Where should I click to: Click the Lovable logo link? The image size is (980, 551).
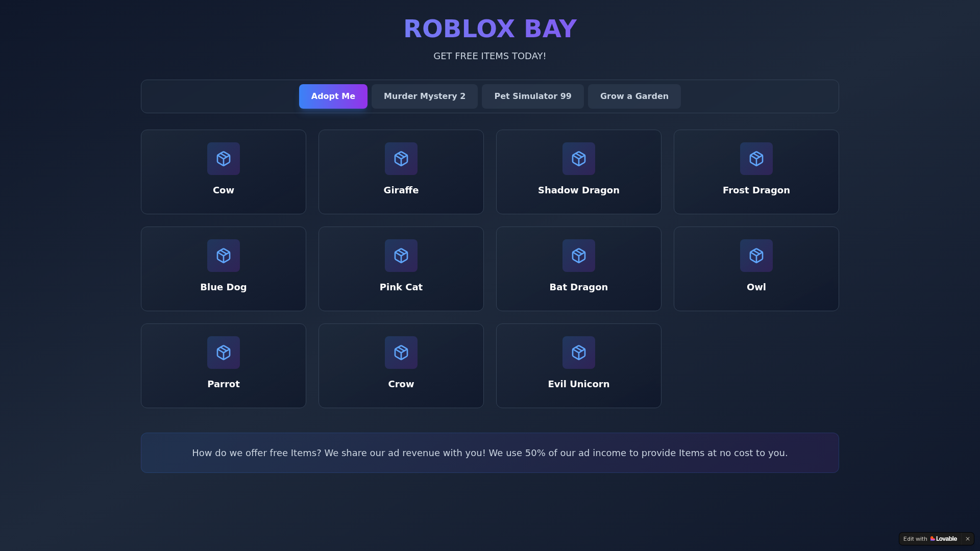(944, 539)
